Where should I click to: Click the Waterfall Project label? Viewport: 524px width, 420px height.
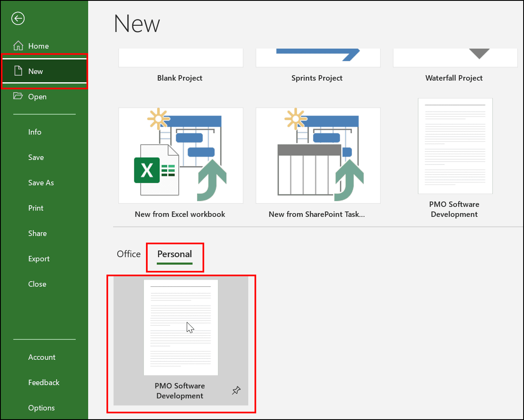pos(454,78)
